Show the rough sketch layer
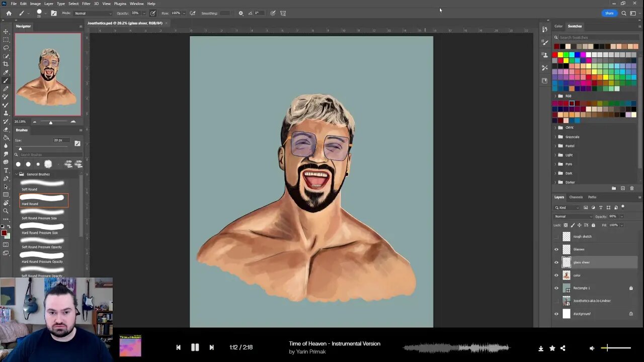 [556, 236]
